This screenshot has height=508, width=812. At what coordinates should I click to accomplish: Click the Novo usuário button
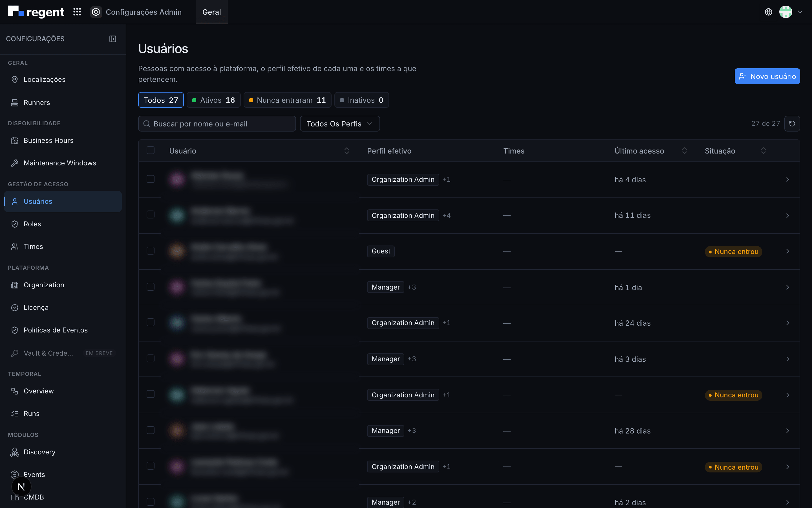767,76
